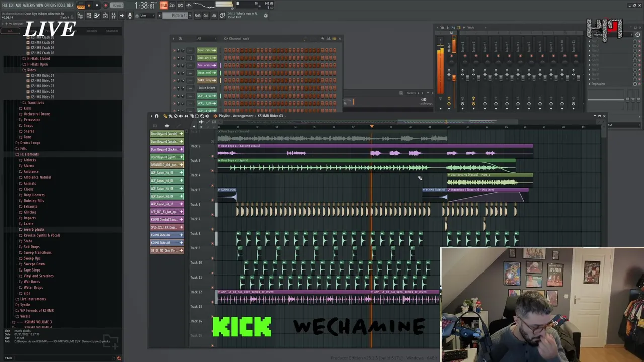Expand the Orchestral Drums folder
This screenshot has width=644, height=362.
point(37,114)
